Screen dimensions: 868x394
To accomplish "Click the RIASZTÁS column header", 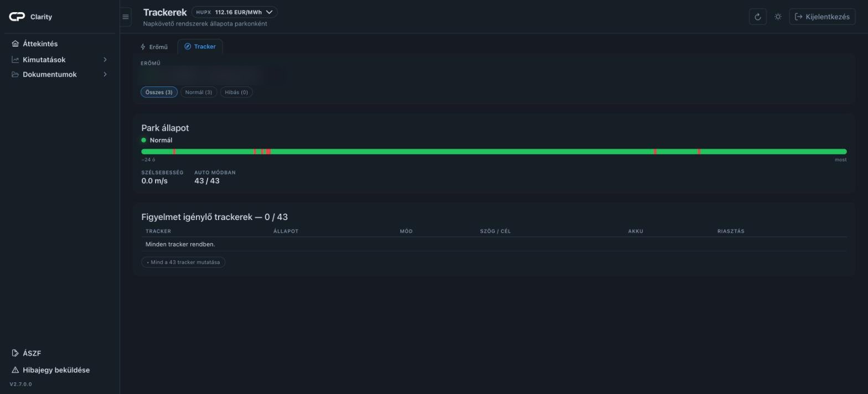I will coord(731,231).
